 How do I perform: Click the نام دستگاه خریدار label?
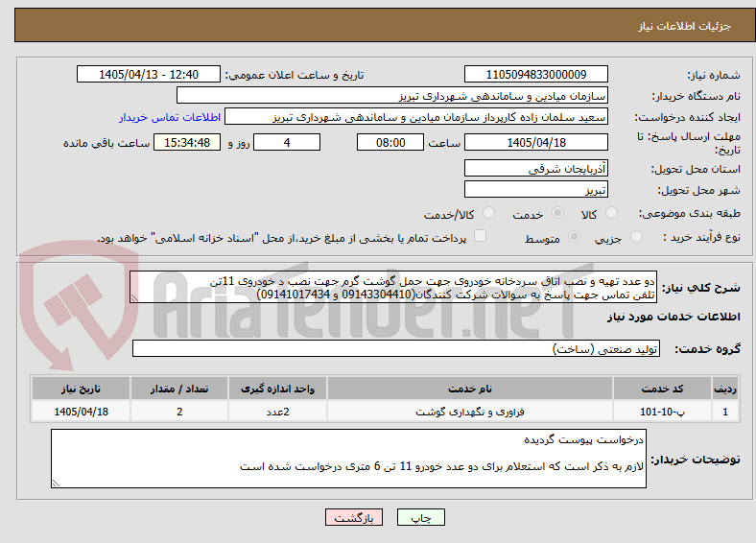point(697,97)
